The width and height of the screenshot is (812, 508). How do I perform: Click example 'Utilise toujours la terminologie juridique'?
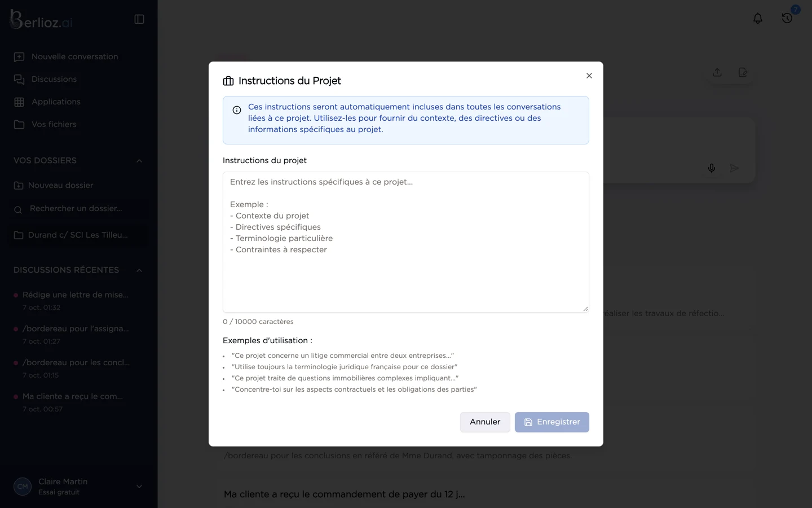(345, 367)
